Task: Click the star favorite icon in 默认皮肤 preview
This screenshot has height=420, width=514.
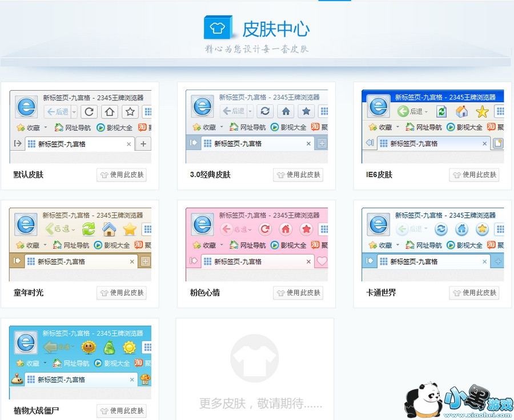Action: point(130,112)
